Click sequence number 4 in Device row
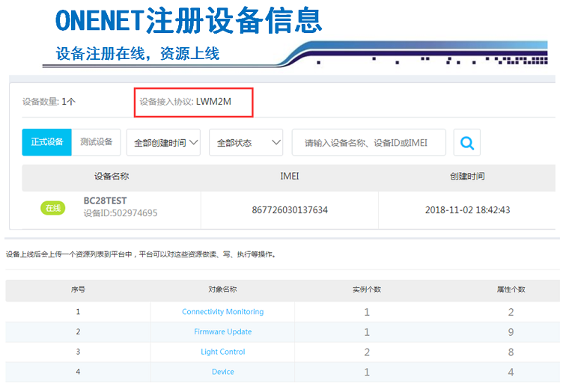Image resolution: width=569 pixels, height=392 pixels. tap(78, 372)
